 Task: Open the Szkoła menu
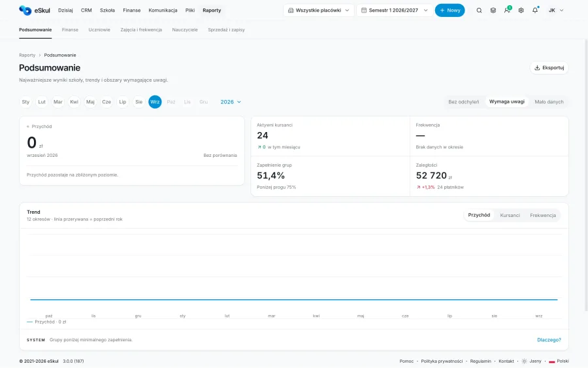107,10
